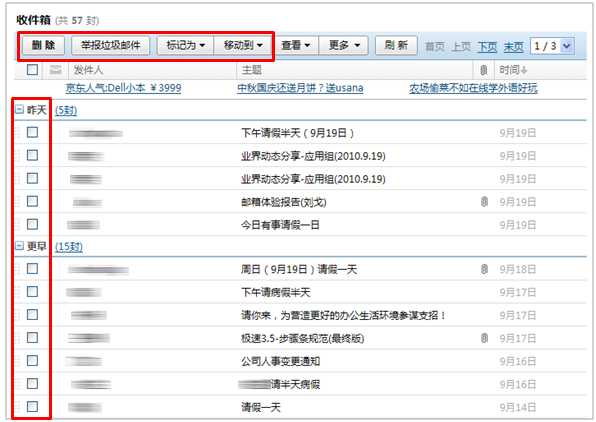Check the 下午请病假半天 email
Viewport: 596px width, 422px height.
[x=32, y=292]
